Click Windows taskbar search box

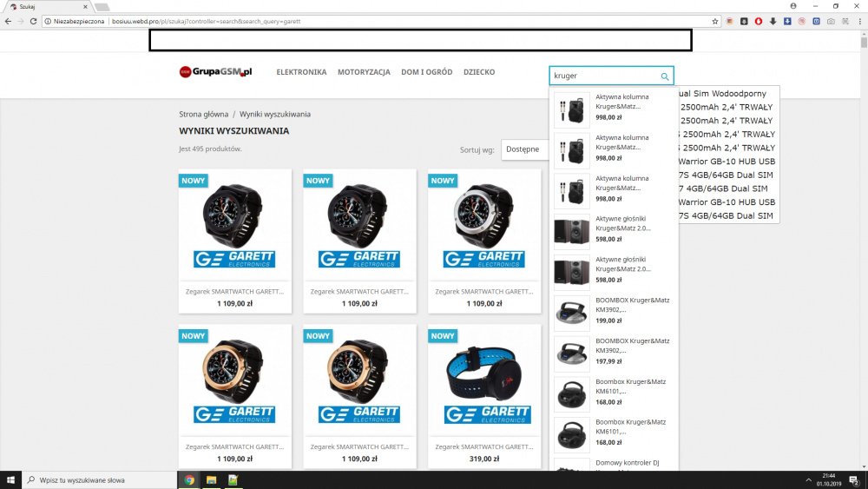[100, 480]
